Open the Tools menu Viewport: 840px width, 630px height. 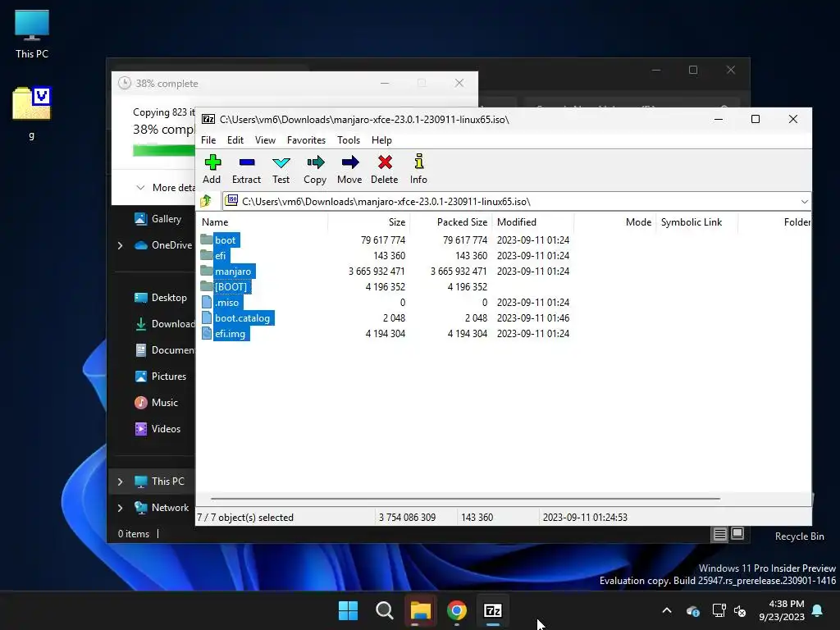tap(348, 139)
